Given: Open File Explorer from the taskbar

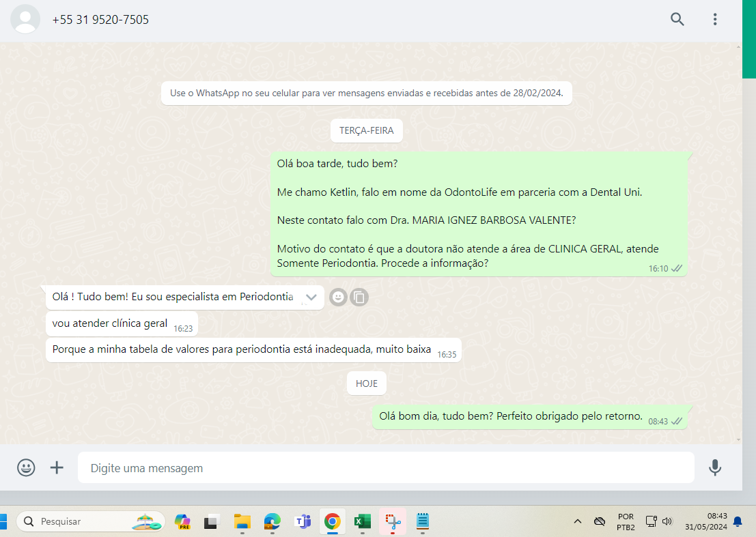Looking at the screenshot, I should click(242, 521).
